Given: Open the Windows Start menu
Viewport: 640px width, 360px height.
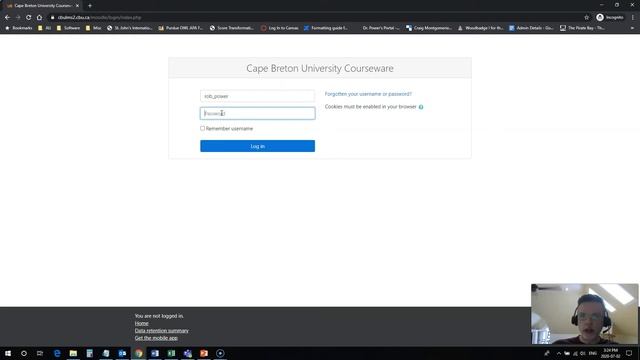Looking at the screenshot, I should click(8, 353).
